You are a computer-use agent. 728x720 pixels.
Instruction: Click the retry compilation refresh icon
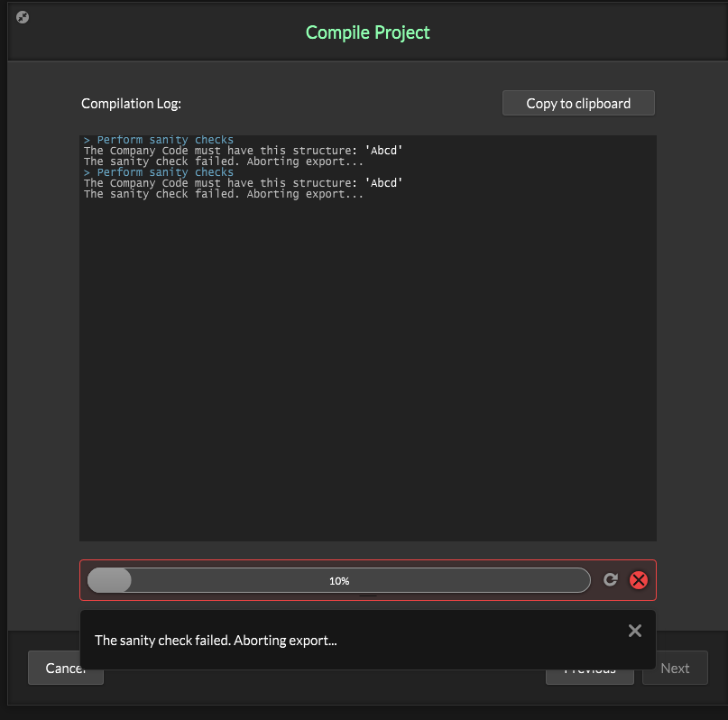tap(611, 579)
